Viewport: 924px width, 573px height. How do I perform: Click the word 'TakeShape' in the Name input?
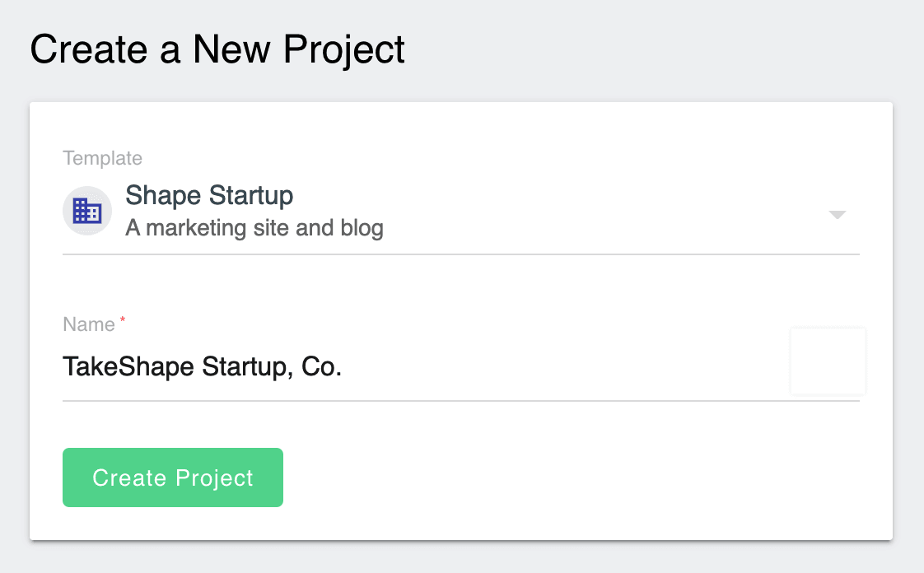coord(128,367)
